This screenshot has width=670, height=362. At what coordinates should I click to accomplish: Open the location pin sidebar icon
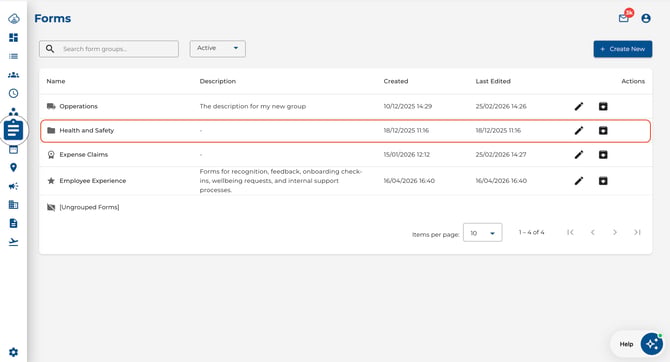13,168
